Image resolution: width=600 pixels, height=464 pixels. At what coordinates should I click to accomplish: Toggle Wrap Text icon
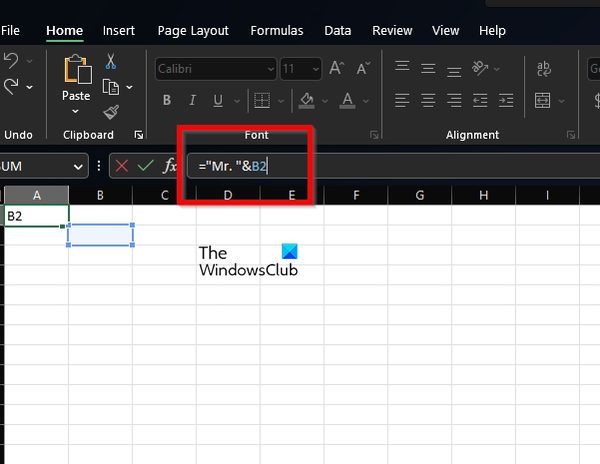pos(544,69)
